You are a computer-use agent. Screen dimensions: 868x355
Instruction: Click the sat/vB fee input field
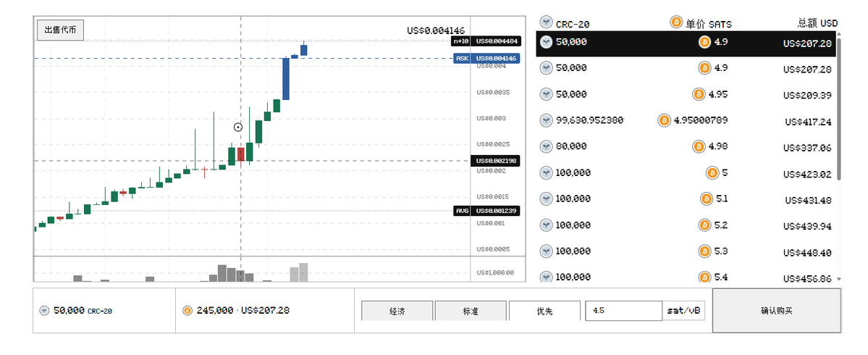pyautogui.click(x=624, y=311)
